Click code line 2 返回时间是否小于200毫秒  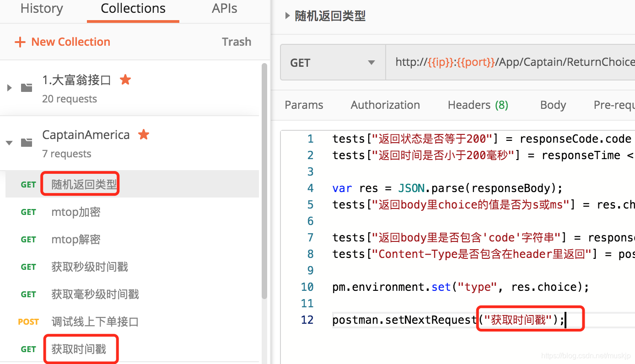point(484,155)
